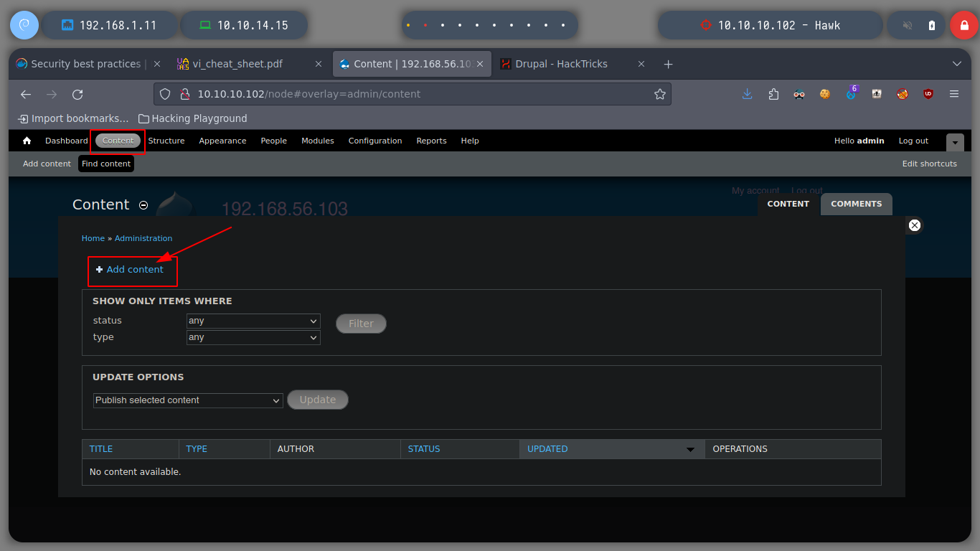The width and height of the screenshot is (980, 551).
Task: Click the browser URL address bar
Action: [412, 94]
